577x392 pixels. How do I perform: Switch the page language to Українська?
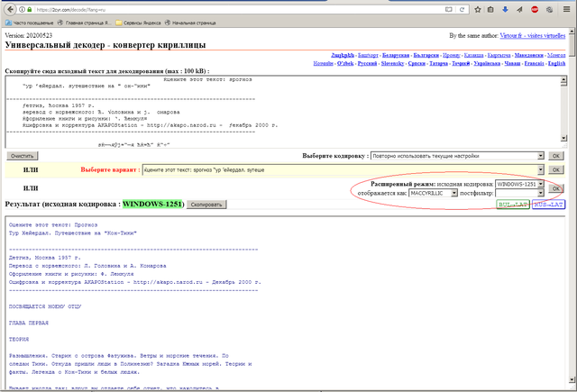click(487, 63)
